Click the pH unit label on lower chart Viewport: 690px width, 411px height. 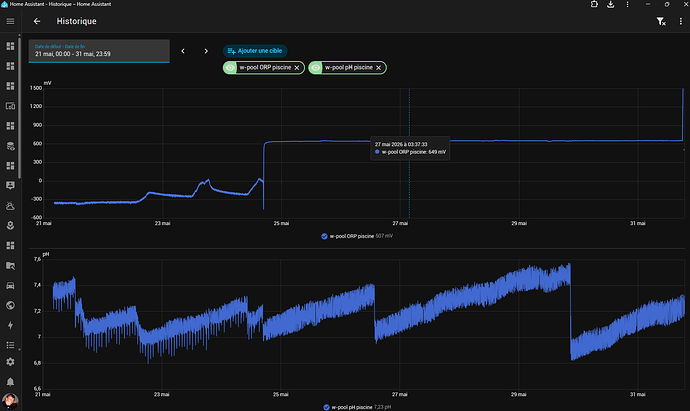pos(46,254)
